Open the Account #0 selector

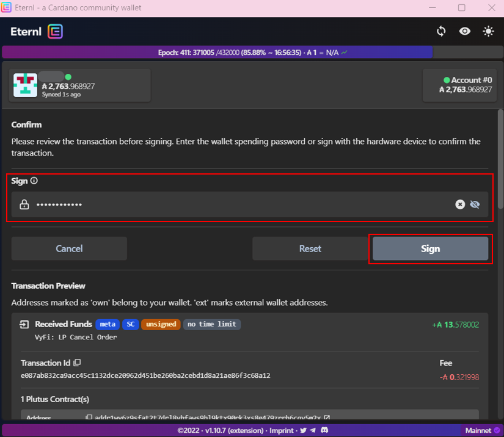(x=459, y=85)
